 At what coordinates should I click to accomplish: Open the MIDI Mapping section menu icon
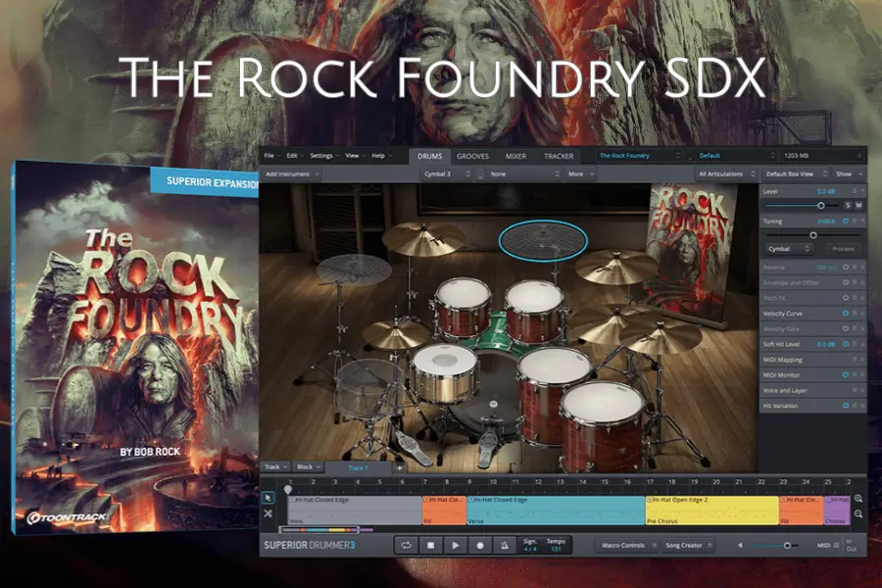point(855,360)
